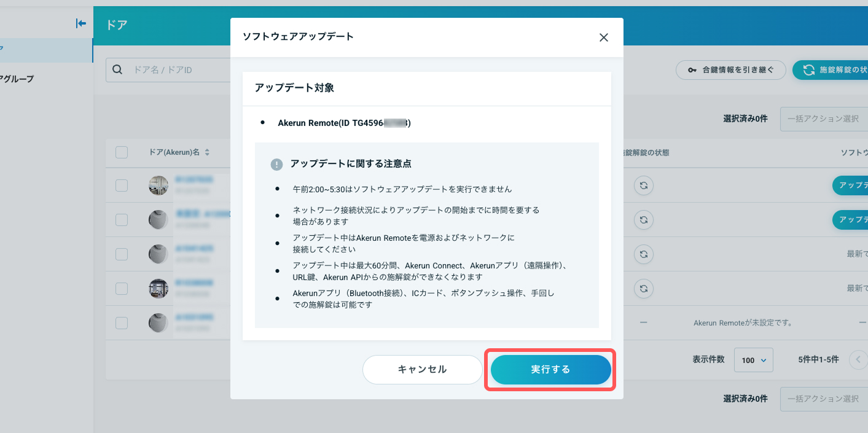Refresh lock state in first row

[x=643, y=185]
